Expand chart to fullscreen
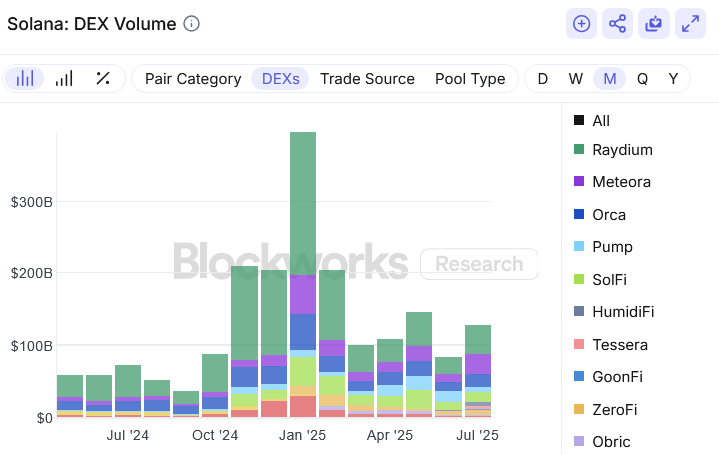The height and width of the screenshot is (455, 719). point(690,24)
